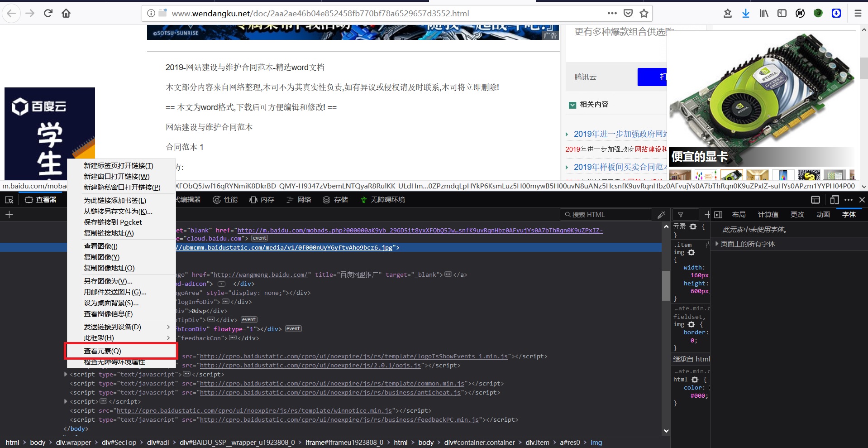
Task: Open the Firefox hamburger menu
Action: point(858,13)
